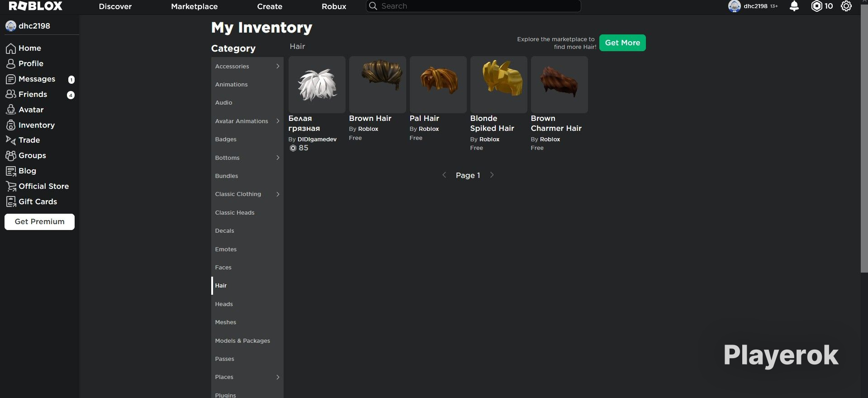Click the dhc2198 avatar in top bar
The height and width of the screenshot is (398, 868).
734,6
